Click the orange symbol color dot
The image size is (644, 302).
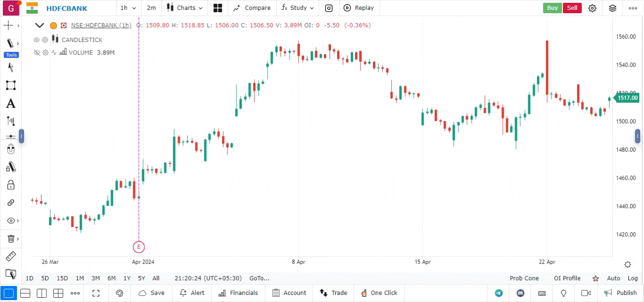[x=53, y=25]
